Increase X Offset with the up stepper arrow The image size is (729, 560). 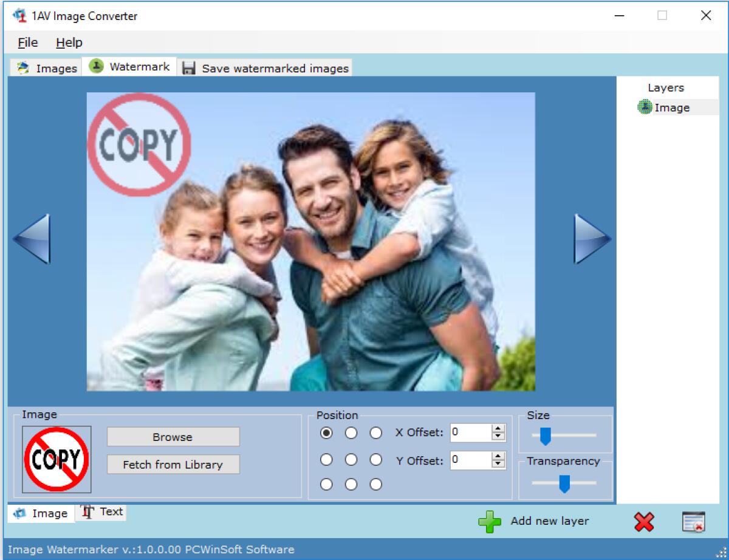498,429
